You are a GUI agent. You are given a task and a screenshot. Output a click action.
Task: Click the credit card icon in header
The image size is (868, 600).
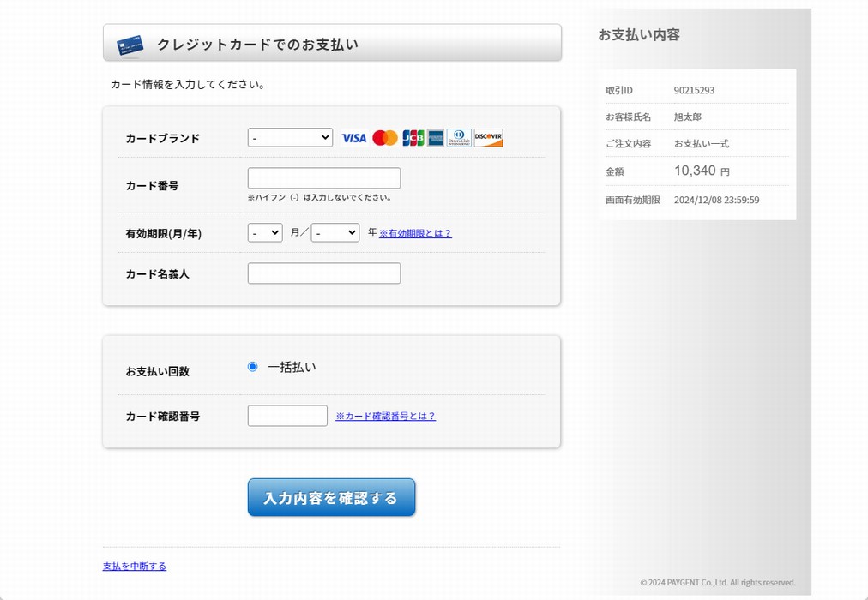point(130,45)
